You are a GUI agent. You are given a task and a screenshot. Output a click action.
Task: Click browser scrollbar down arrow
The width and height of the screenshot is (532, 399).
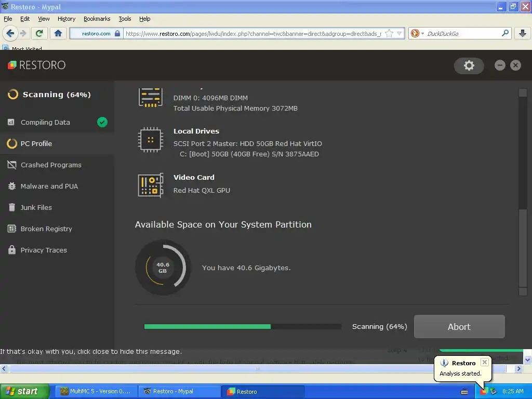coord(527,360)
